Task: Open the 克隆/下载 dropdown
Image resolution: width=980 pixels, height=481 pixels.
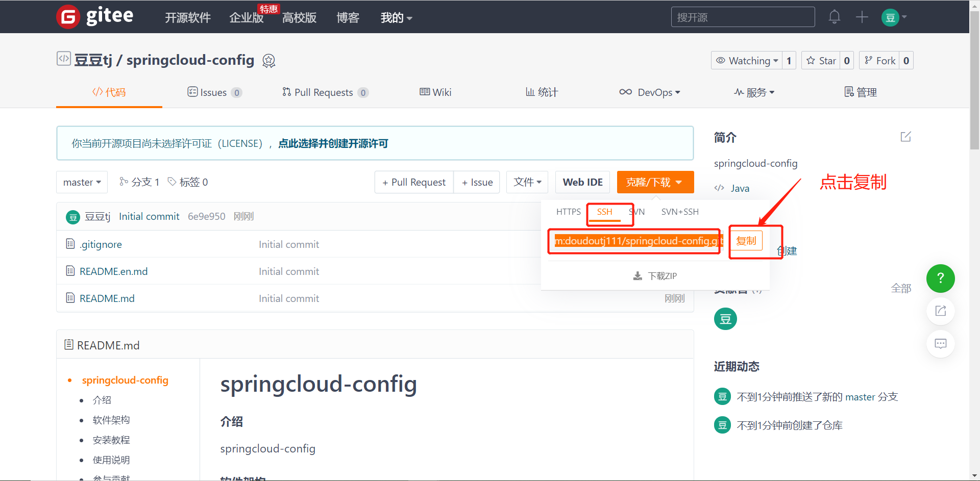Action: [655, 182]
